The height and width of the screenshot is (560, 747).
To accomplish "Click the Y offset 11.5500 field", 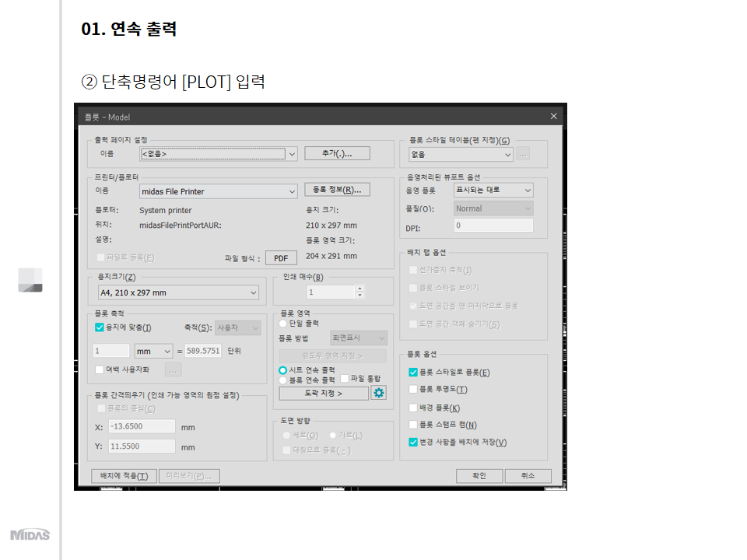I will pyautogui.click(x=142, y=446).
